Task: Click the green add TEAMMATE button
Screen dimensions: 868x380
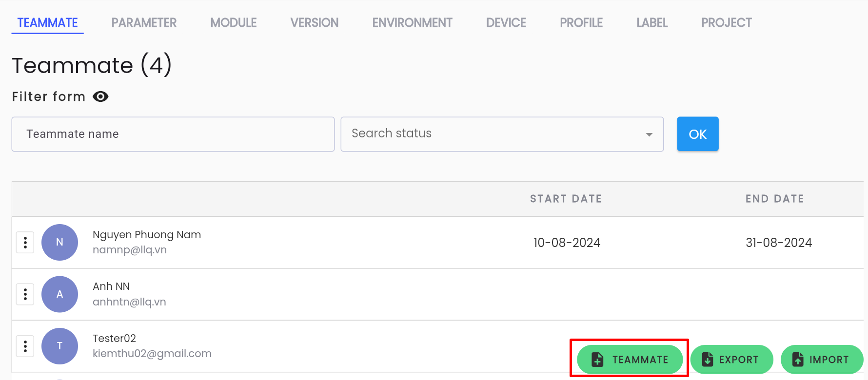Action: (x=630, y=360)
